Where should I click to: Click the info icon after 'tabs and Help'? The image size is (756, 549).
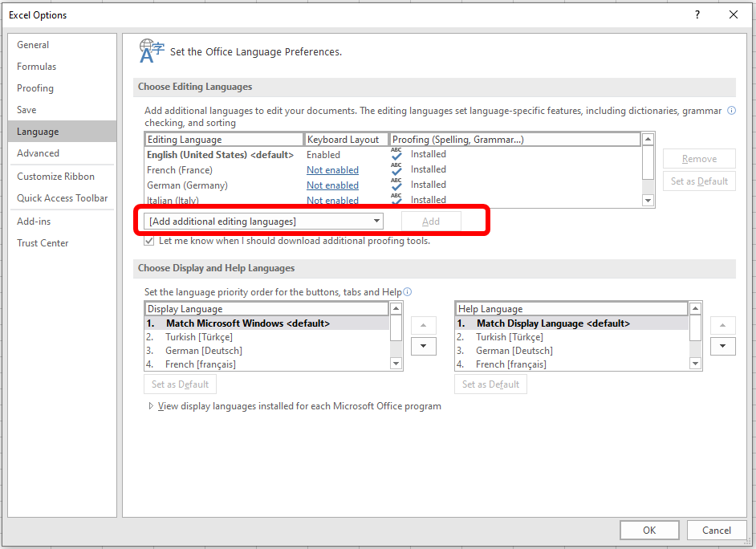408,291
